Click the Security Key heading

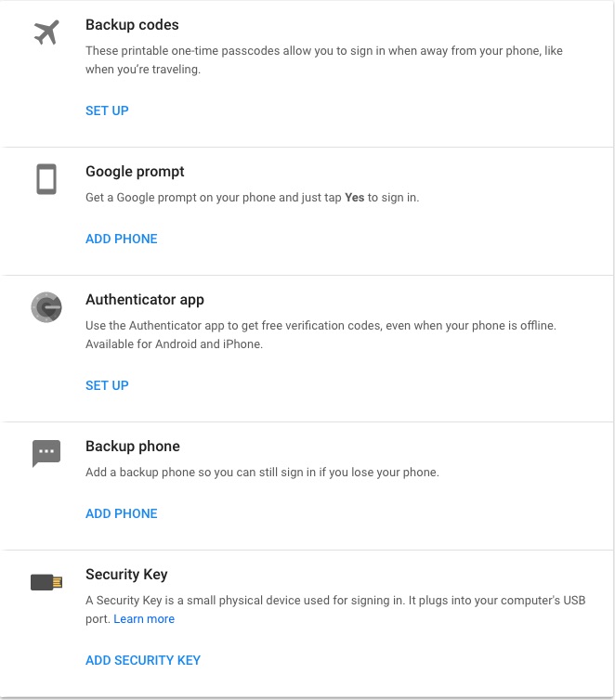point(126,574)
